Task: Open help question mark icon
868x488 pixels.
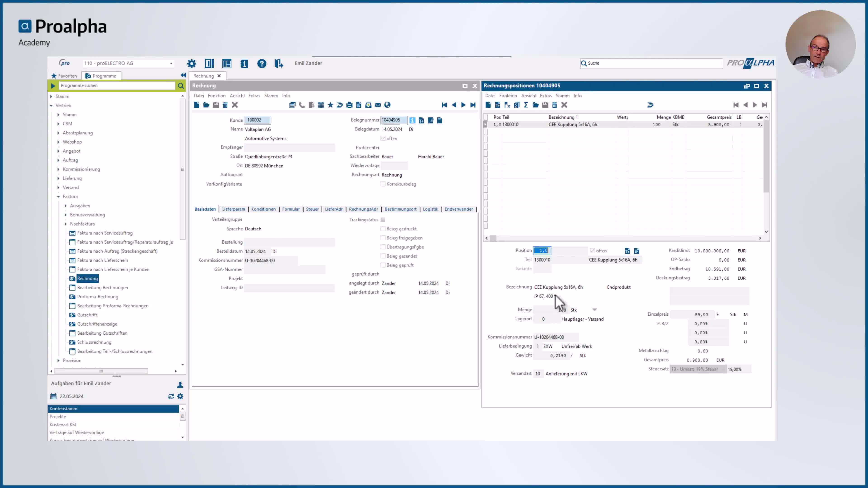Action: (x=262, y=63)
